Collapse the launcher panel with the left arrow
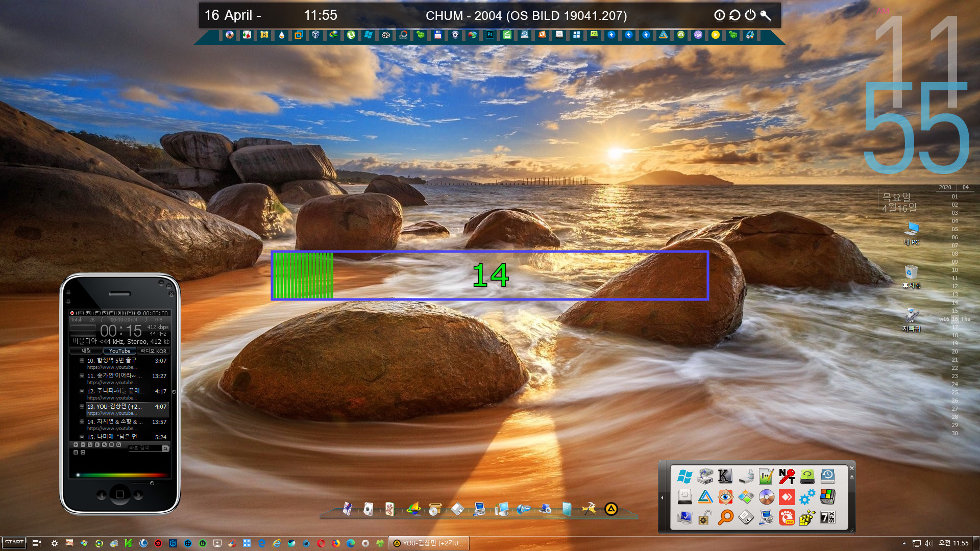The width and height of the screenshot is (980, 551). tap(663, 497)
